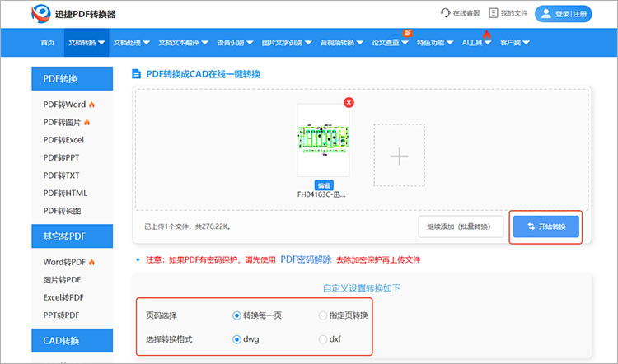Viewport: 618px width, 364px height.
Task: Select PDF转Excel in sidebar
Action: (x=63, y=140)
